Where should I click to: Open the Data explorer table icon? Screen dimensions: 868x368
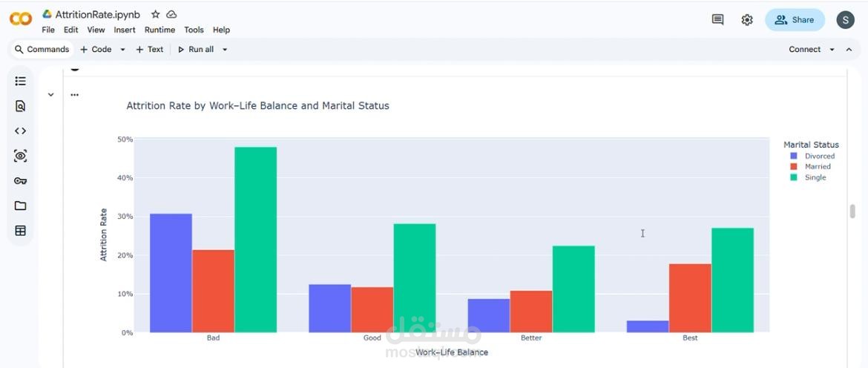click(21, 231)
